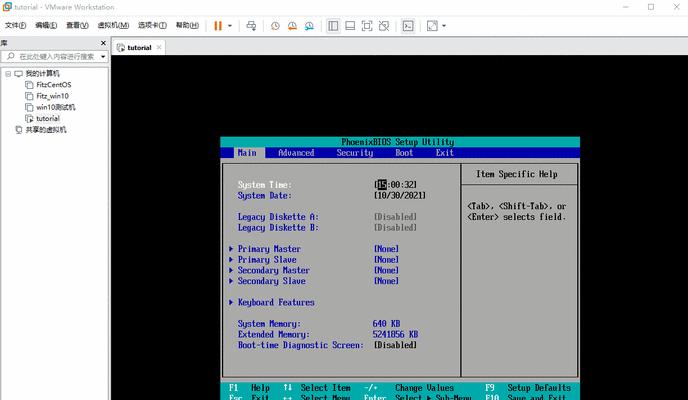Viewport: 688px width, 400px height.
Task: Open the 文件(F) menu
Action: [x=15, y=25]
